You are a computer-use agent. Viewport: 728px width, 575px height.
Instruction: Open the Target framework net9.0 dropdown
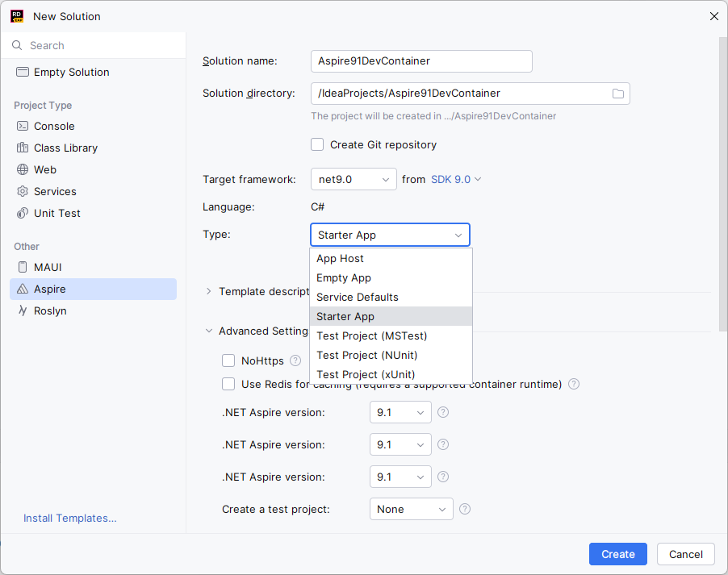(x=354, y=179)
